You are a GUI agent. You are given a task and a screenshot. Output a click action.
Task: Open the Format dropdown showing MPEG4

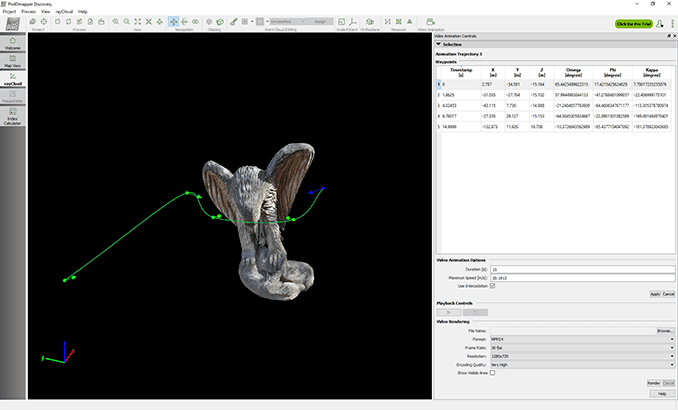[x=582, y=338]
